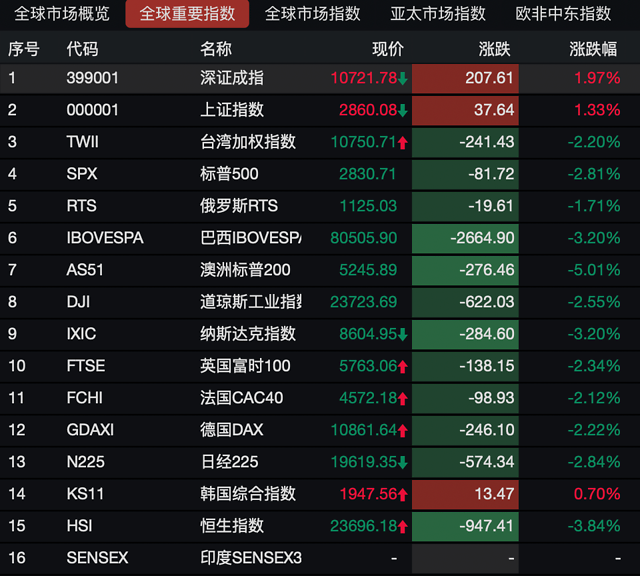Sort by the 涨跌幅 column header
Viewport: 640px width, 576px height.
(x=594, y=49)
